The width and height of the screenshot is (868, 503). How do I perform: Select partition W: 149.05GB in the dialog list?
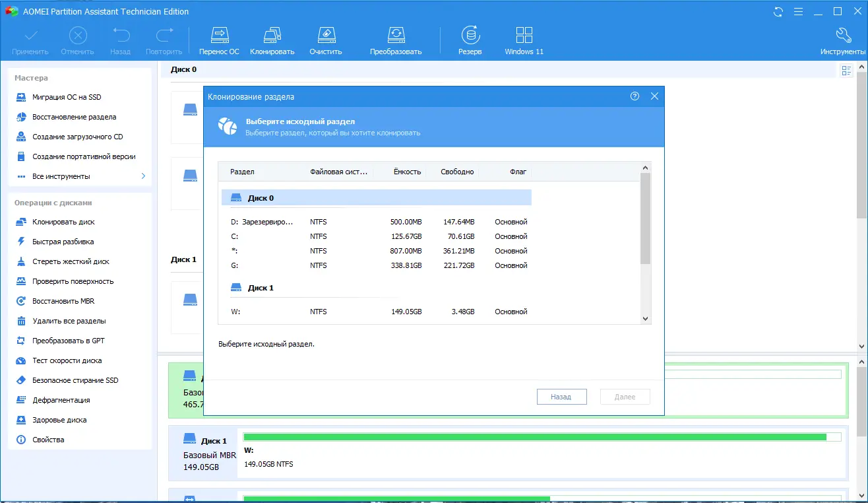377,312
